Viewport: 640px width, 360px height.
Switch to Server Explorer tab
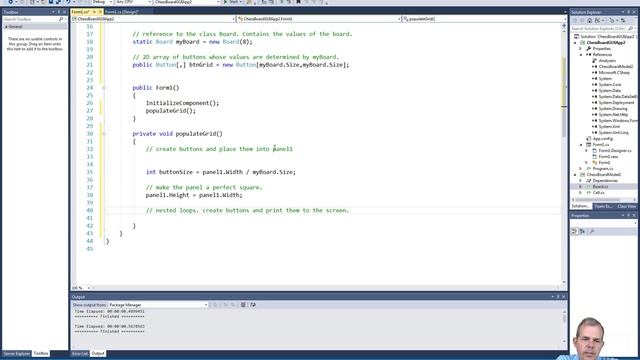(17, 353)
